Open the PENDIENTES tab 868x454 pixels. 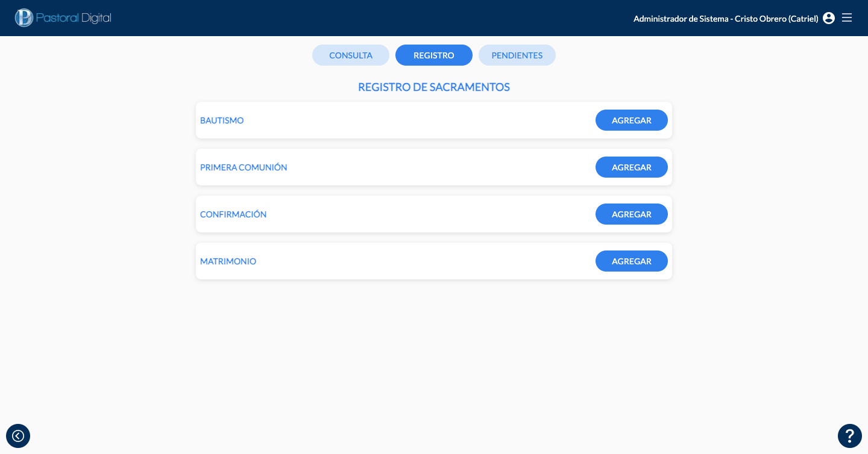tap(517, 55)
